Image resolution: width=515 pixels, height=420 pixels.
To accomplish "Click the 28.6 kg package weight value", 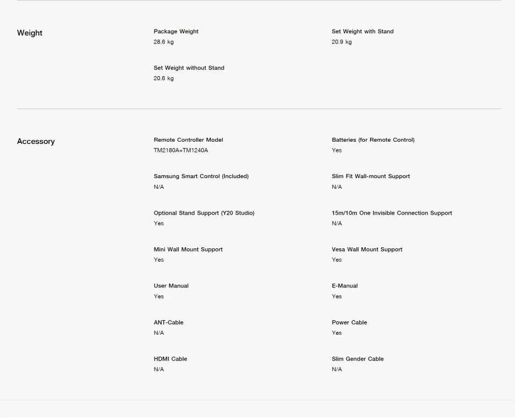I will 163,42.
